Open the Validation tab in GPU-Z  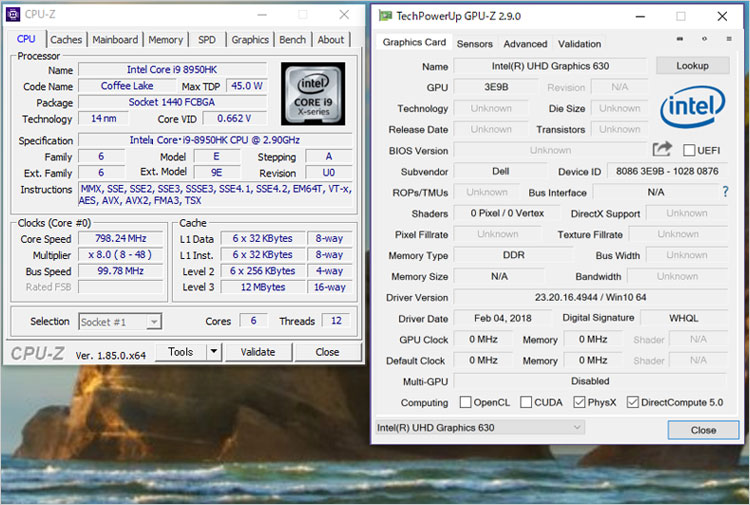pos(579,44)
